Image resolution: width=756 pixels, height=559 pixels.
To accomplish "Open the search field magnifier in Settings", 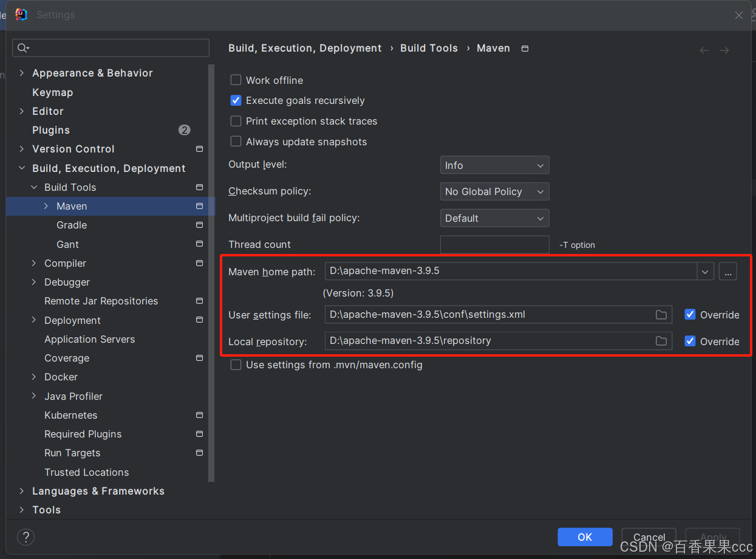I will (x=23, y=47).
